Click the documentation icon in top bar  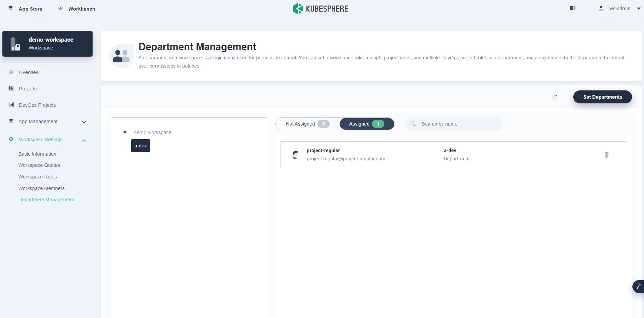[573, 8]
